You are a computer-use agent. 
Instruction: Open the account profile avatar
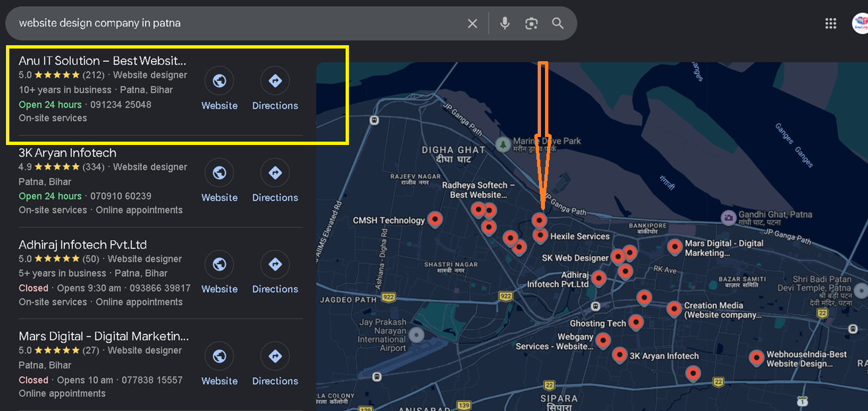point(860,23)
